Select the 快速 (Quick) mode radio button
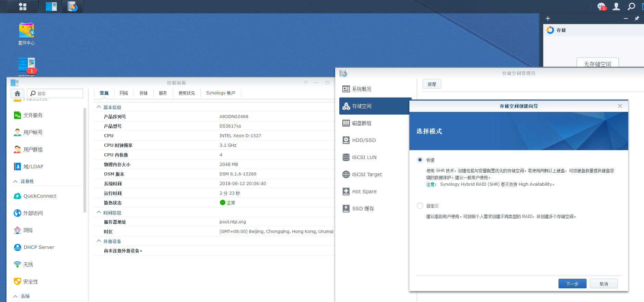The image size is (644, 302). [420, 160]
